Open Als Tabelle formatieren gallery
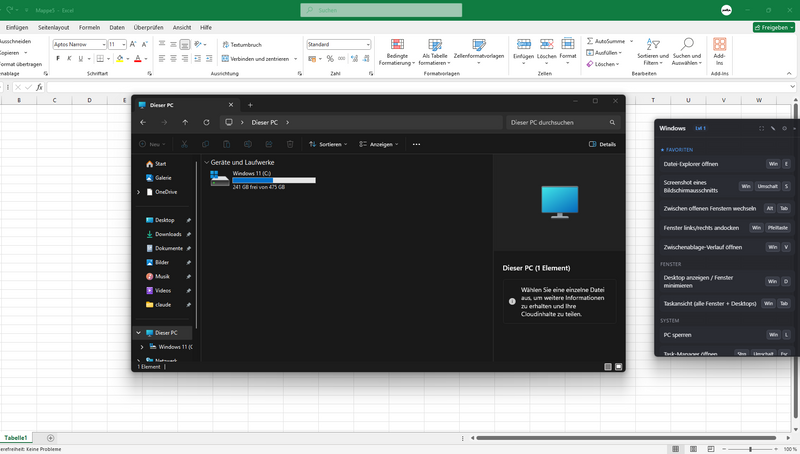800x454 pixels. tap(435, 52)
